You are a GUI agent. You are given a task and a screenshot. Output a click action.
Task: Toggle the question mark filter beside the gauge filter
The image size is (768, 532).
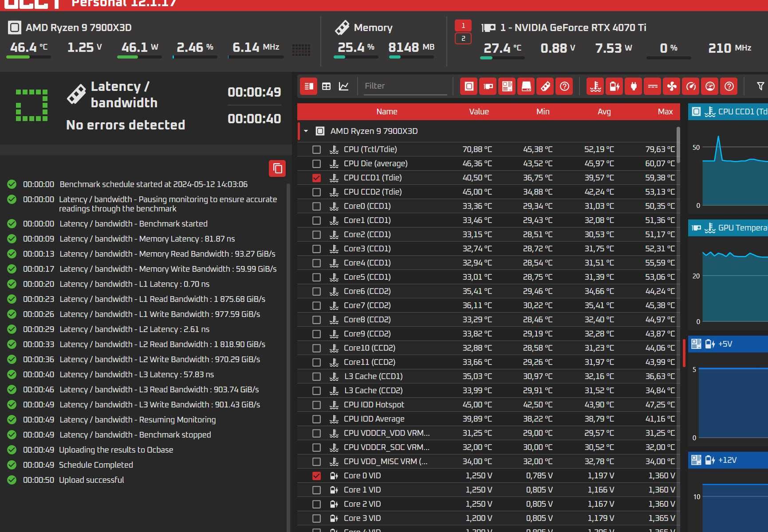click(x=729, y=86)
